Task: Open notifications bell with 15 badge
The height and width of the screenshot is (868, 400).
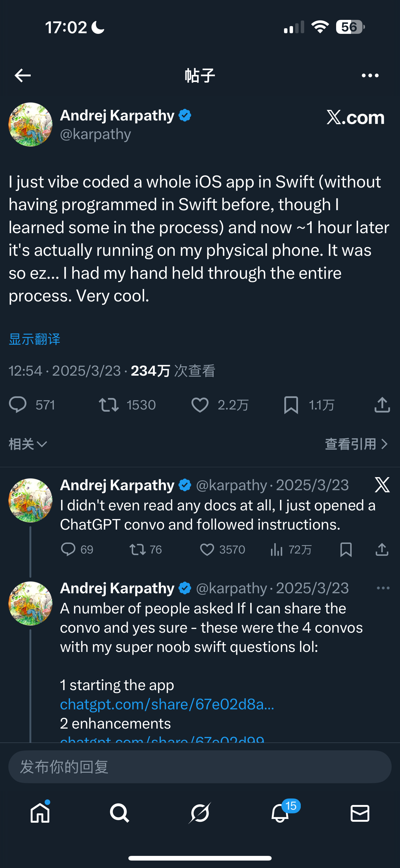Action: tap(280, 813)
